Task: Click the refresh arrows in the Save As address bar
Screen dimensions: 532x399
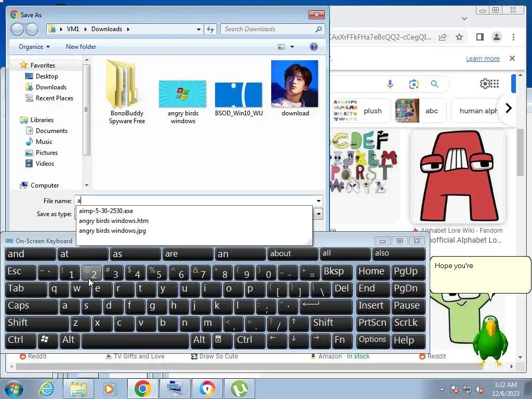Action: click(211, 29)
